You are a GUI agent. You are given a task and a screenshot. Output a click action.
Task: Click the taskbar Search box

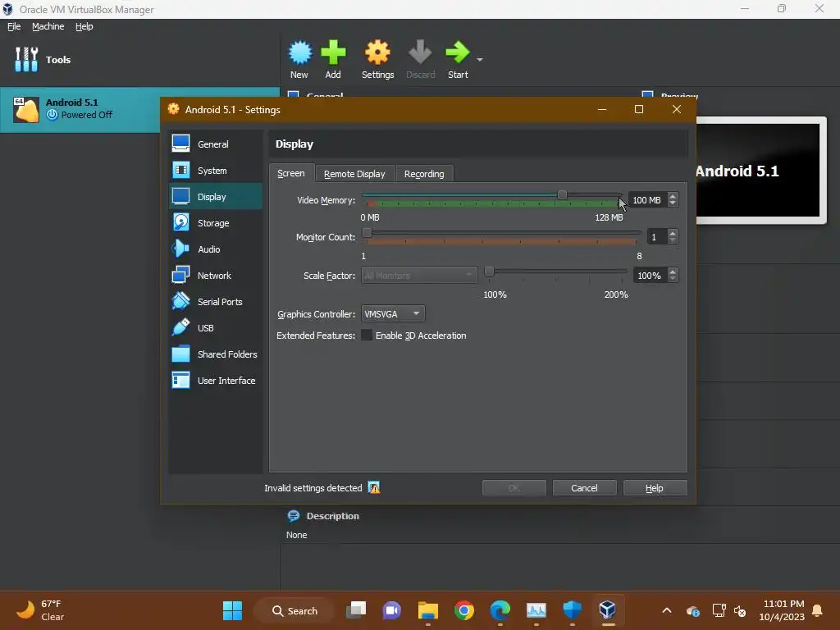295,610
